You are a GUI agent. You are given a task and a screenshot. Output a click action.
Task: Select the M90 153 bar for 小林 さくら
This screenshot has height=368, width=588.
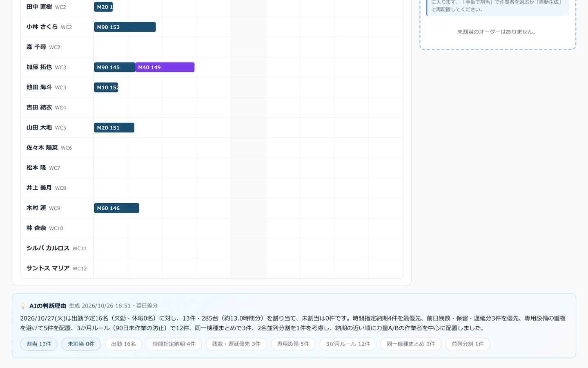(125, 27)
